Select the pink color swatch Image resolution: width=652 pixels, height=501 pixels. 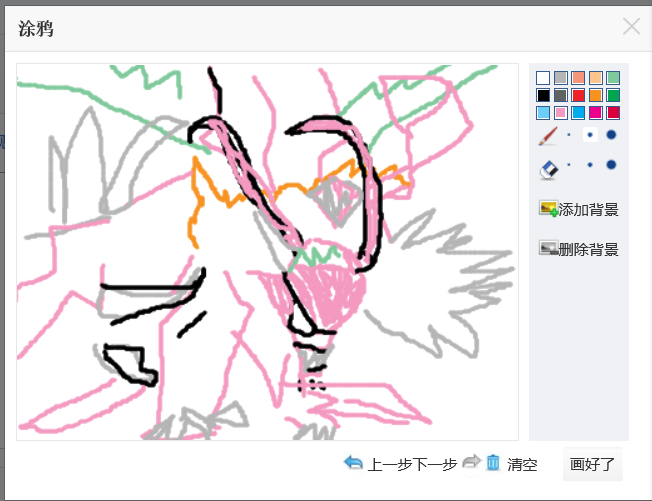[x=561, y=113]
